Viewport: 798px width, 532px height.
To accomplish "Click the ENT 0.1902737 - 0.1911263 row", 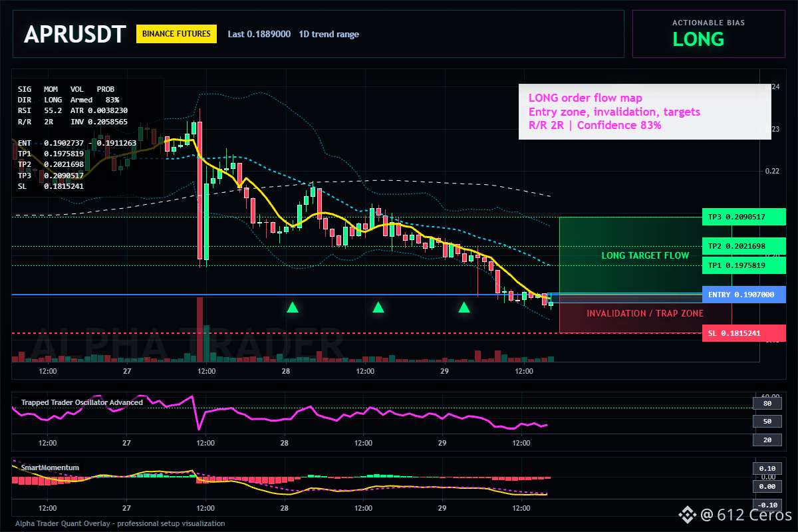I will (78, 143).
